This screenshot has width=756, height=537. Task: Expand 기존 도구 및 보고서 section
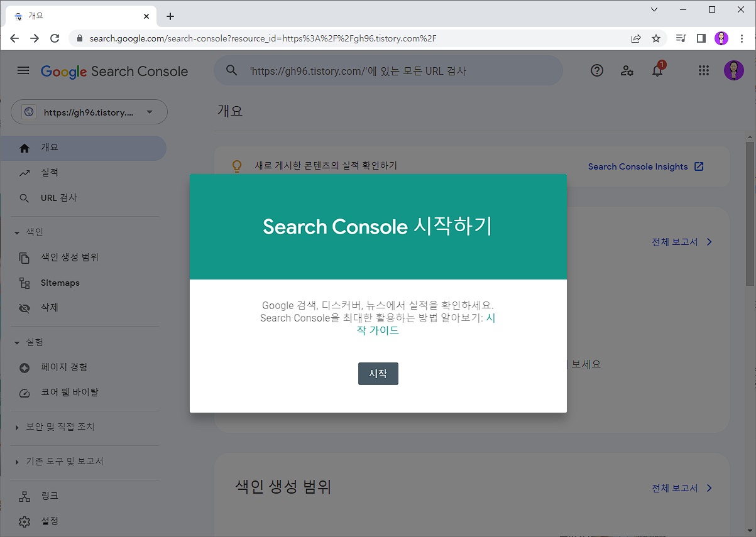click(x=17, y=462)
